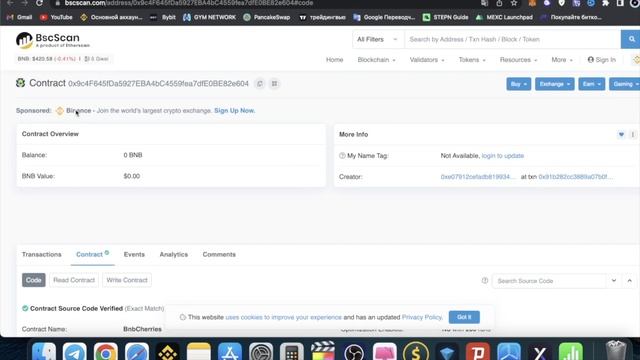Viewport: 640px width, 360px height.
Task: Click the Binance diamond icon in Sponsored line
Action: pos(60,111)
